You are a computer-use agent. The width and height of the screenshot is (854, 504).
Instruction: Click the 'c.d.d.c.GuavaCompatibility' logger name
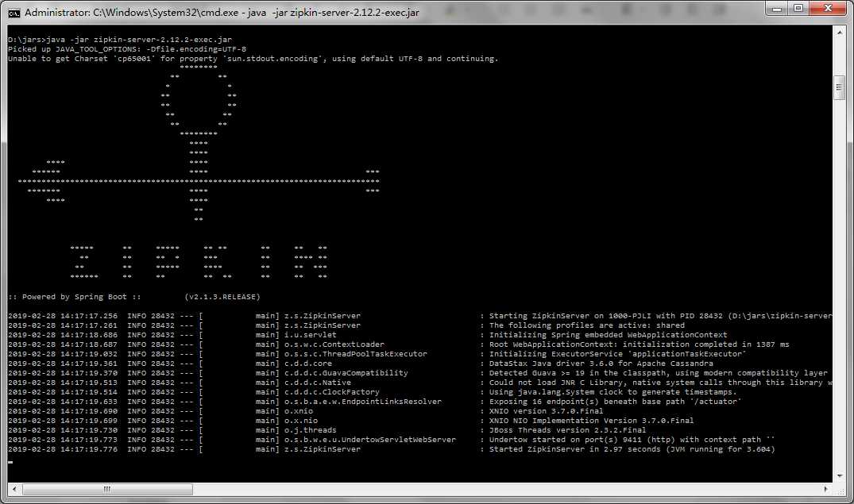pyautogui.click(x=346, y=373)
